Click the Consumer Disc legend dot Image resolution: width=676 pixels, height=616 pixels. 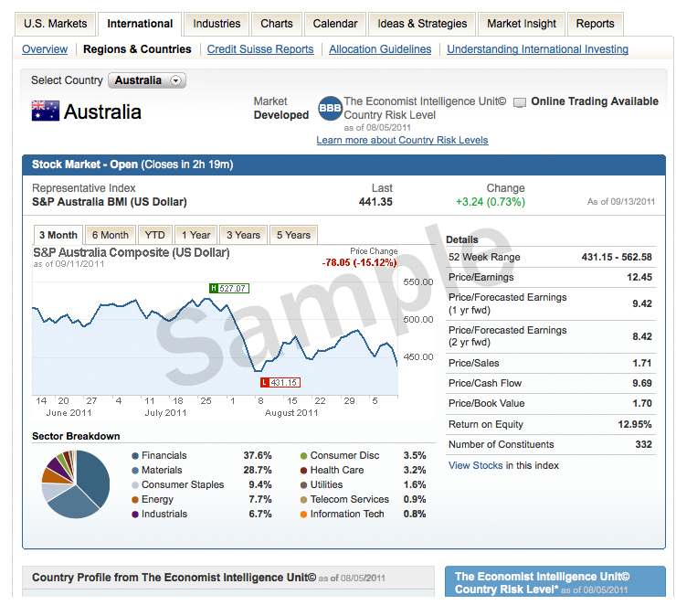(x=303, y=456)
